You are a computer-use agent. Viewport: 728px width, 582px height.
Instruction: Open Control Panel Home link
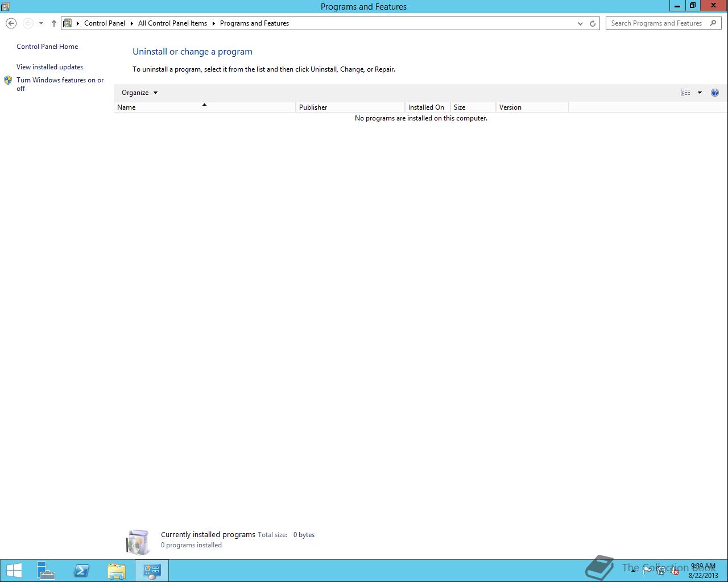click(47, 47)
